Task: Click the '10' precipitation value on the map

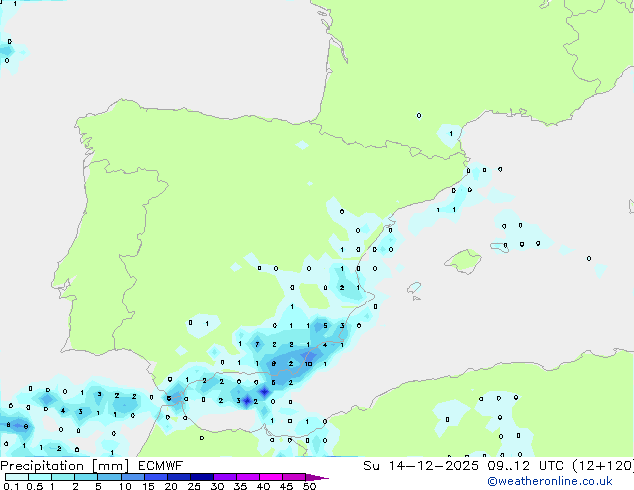Action: 308,364
